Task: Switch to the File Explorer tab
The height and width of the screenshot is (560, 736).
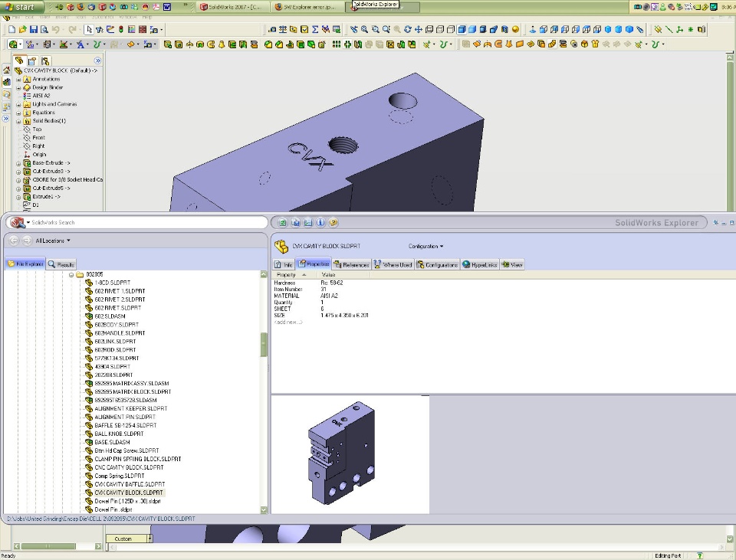Action: (25, 264)
